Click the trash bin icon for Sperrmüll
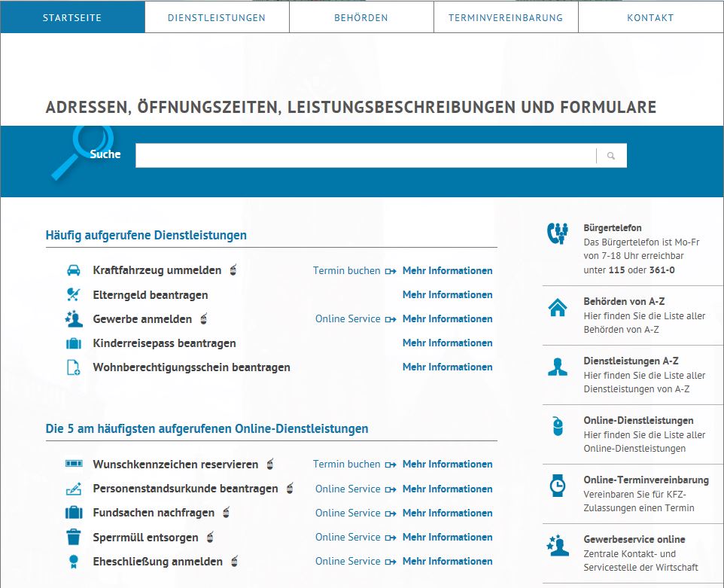Viewport: 724px width, 588px height. click(73, 538)
